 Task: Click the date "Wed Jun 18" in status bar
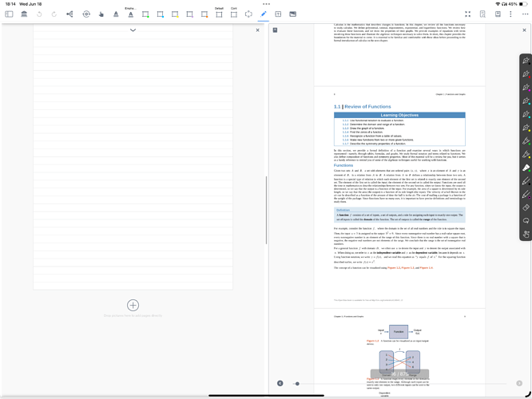coord(30,4)
